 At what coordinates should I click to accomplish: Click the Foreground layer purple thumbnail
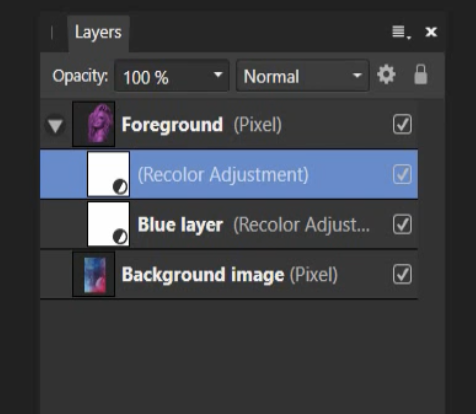coord(94,124)
